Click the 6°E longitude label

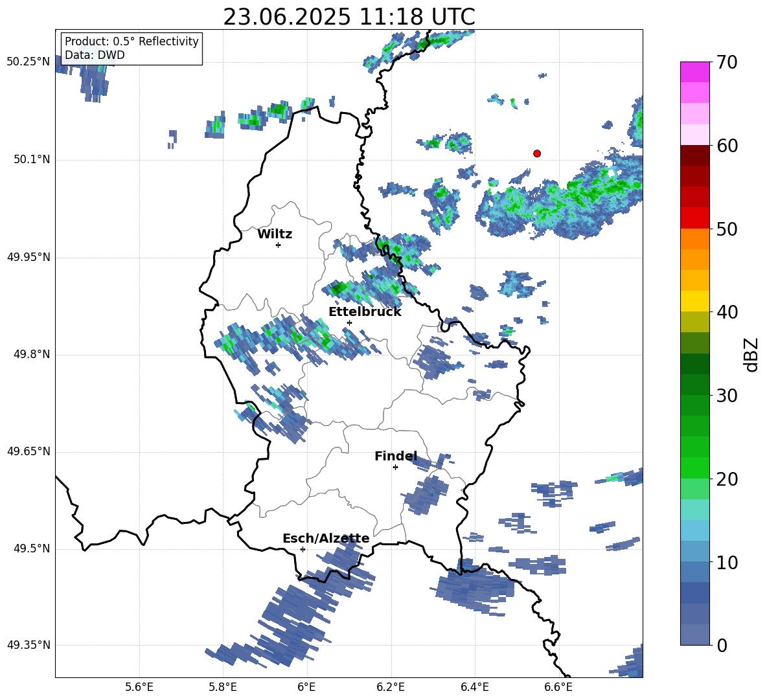tap(306, 687)
